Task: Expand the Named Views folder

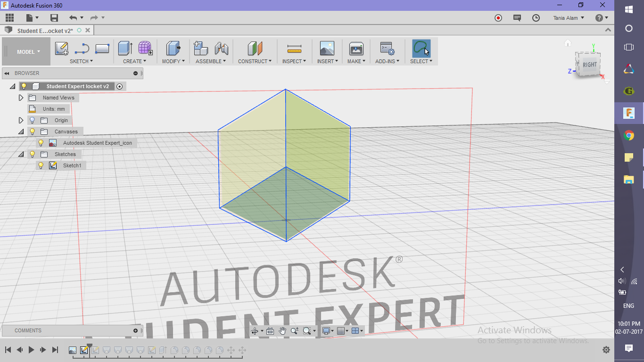Action: (21, 98)
